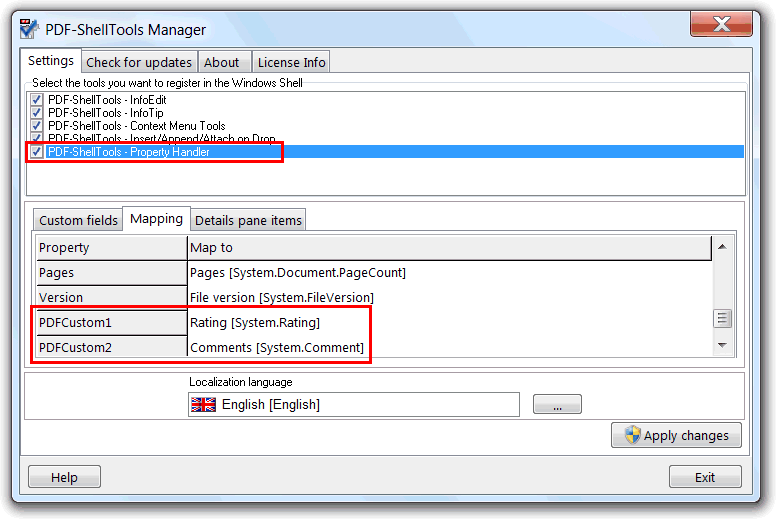Close the PDF-ShellTools Manager window
This screenshot has width=776, height=519.
tap(722, 24)
